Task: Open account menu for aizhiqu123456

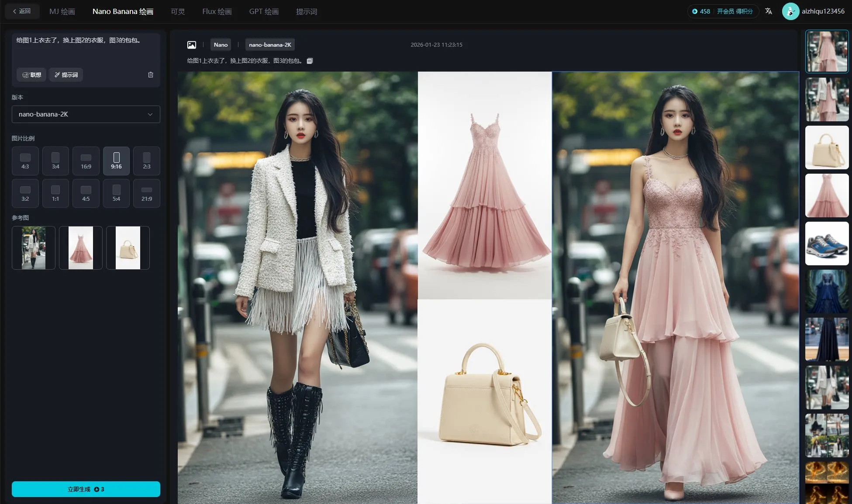Action: pos(823,11)
